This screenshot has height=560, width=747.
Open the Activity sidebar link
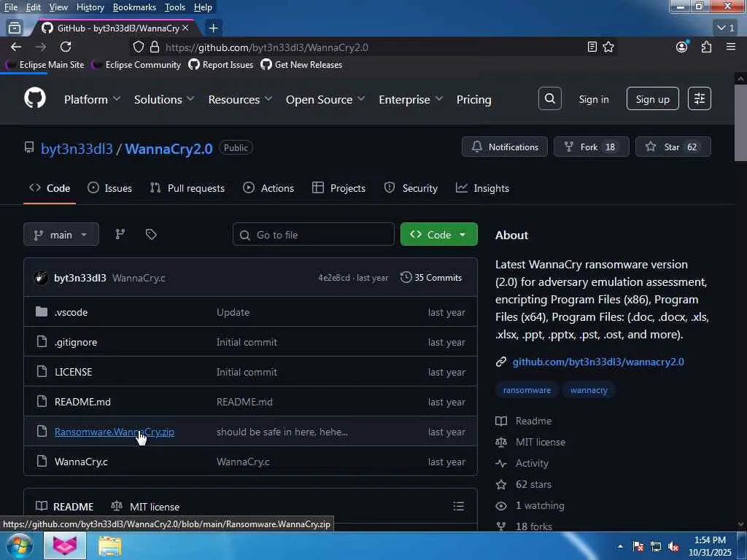532,463
